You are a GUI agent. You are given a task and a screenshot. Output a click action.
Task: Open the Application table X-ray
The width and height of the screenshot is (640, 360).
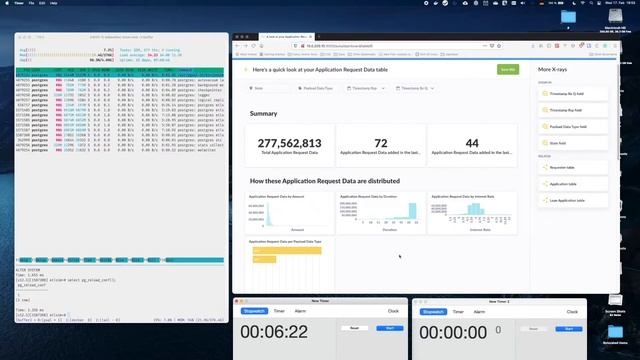[x=573, y=184]
